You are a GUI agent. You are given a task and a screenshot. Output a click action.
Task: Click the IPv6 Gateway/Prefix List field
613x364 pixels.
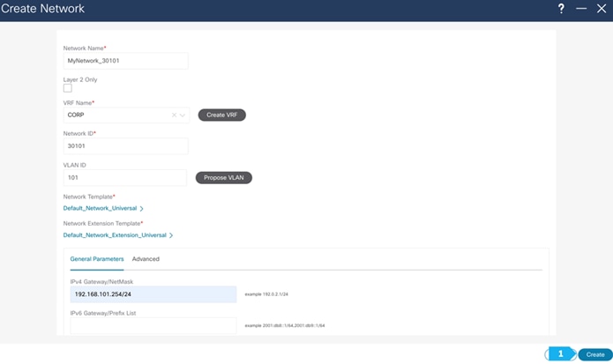[x=153, y=325]
